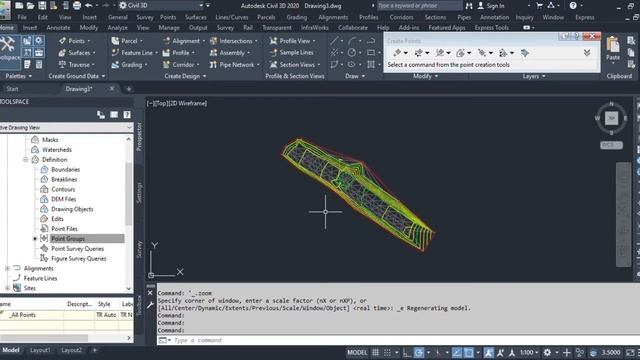This screenshot has height=360, width=640.
Task: Click the line draw tool icon
Action: click(x=334, y=40)
